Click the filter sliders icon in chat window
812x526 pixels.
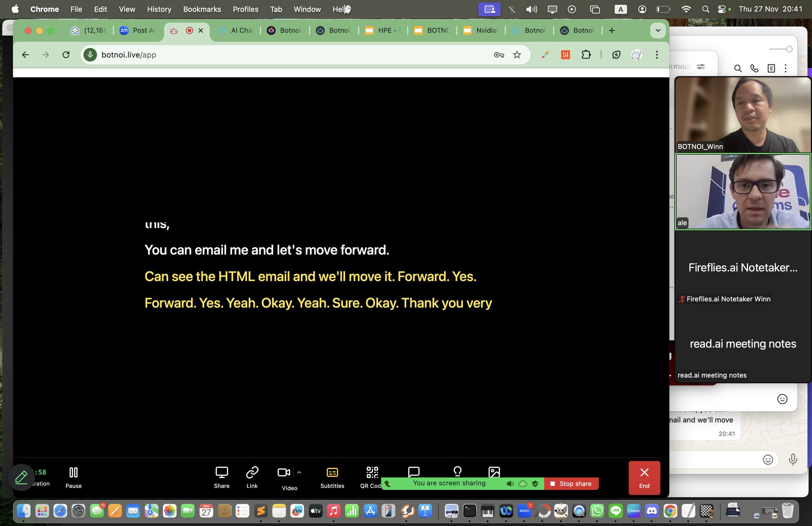tap(701, 67)
